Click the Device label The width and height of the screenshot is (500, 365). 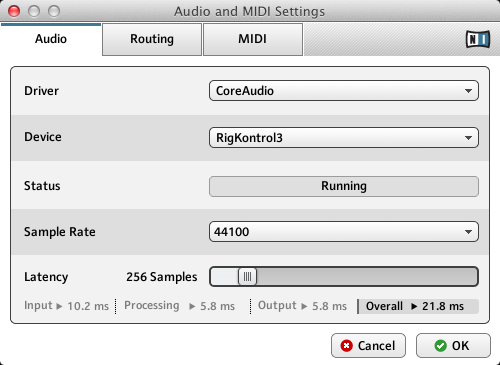43,137
